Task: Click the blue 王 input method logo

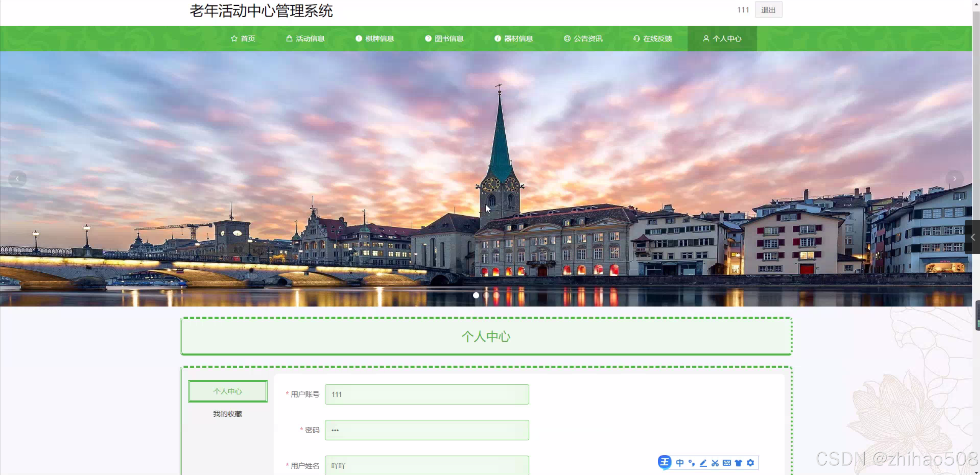Action: click(x=665, y=462)
